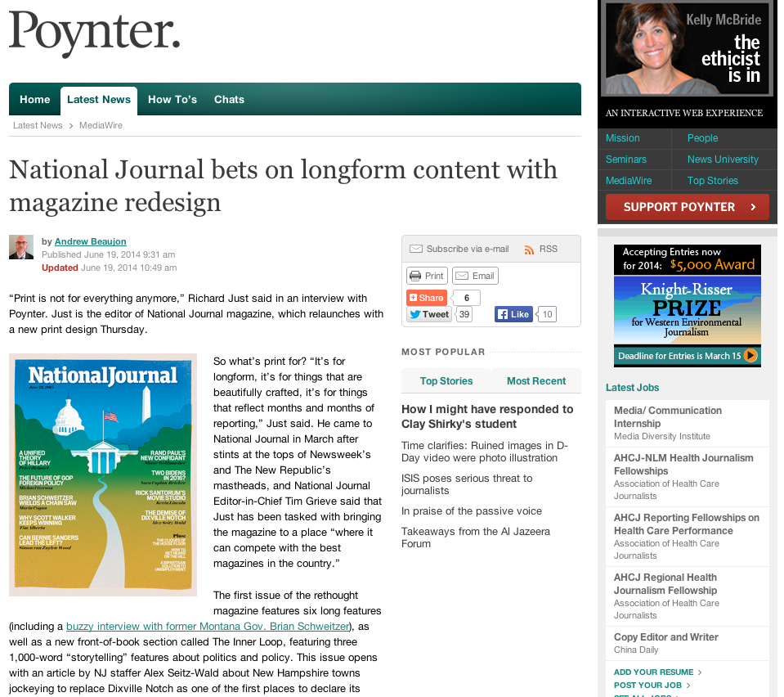The width and height of the screenshot is (784, 697).
Task: Click the Latest Jobs heading
Action: [632, 388]
